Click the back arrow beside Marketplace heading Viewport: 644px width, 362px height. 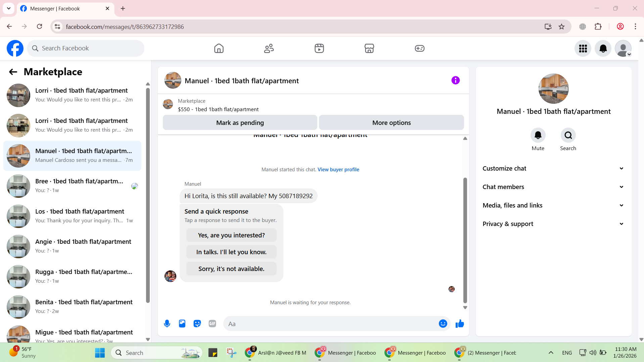point(13,72)
